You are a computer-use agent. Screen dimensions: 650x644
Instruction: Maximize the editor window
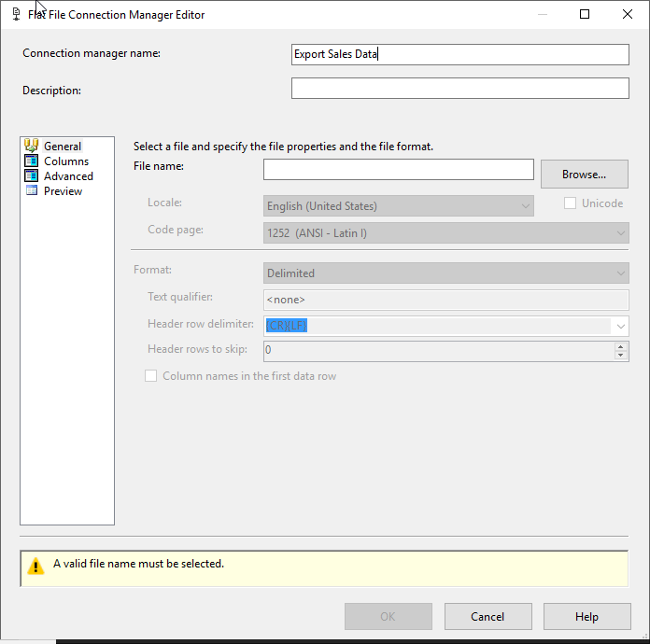(585, 15)
